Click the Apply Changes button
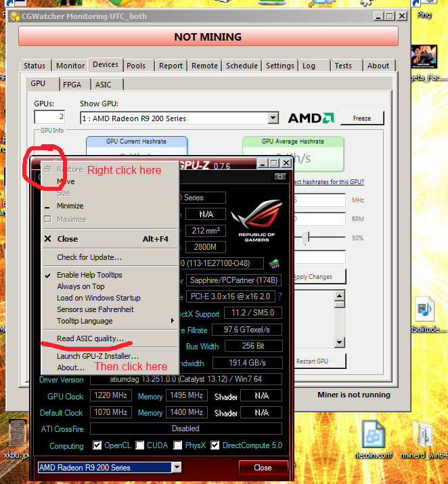 click(x=319, y=277)
